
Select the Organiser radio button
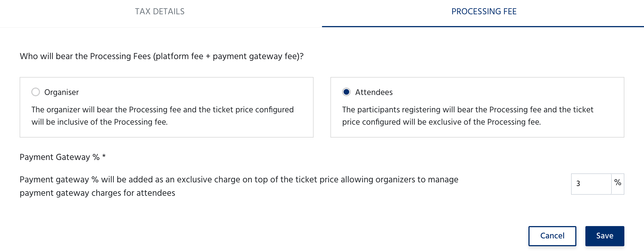click(x=36, y=92)
